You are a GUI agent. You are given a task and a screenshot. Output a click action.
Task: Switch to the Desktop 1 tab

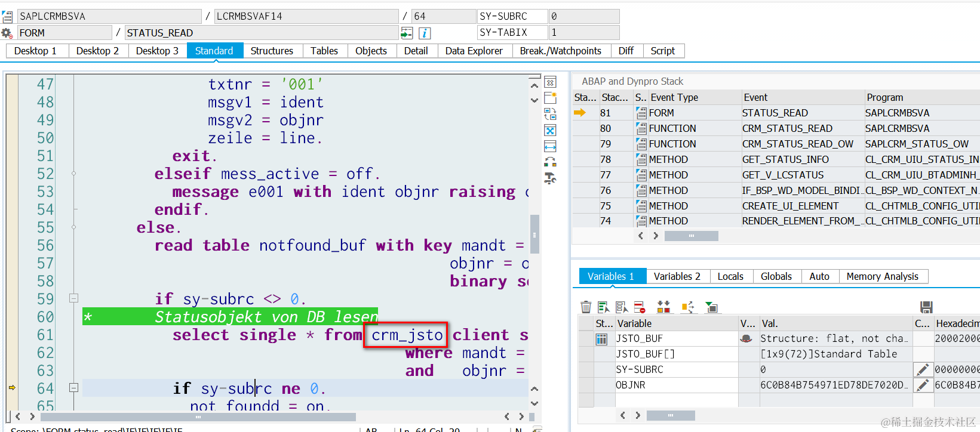click(x=35, y=51)
